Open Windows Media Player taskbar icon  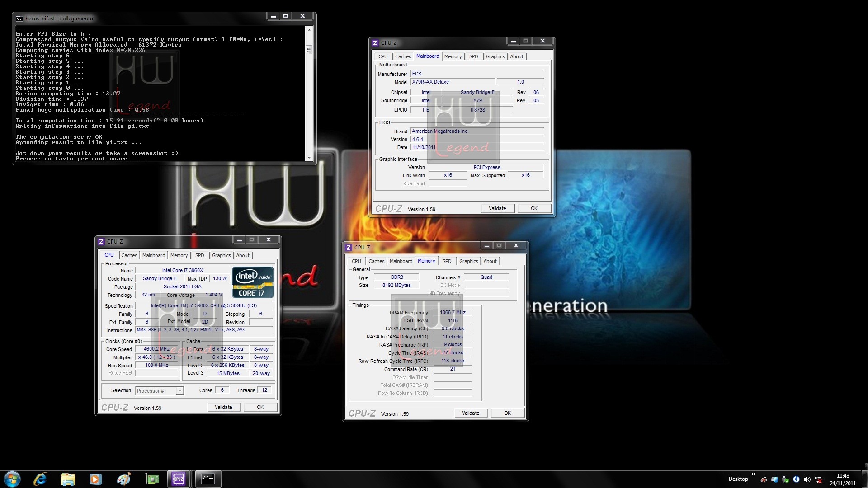[95, 479]
